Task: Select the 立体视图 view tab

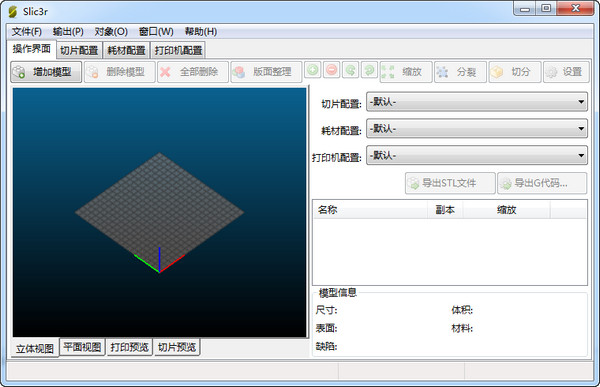Action: 35,348
